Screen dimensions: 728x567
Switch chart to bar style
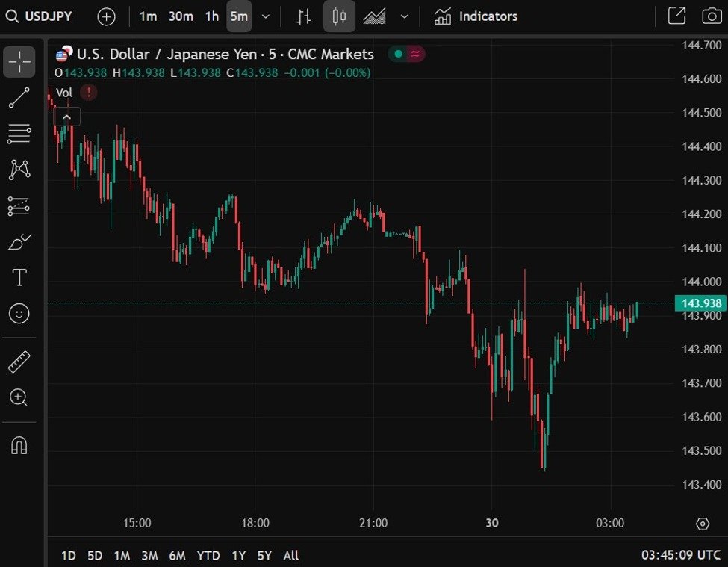pyautogui.click(x=303, y=16)
